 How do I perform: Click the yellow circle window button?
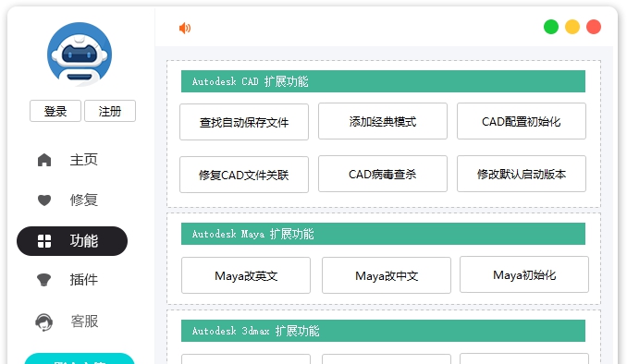pos(572,27)
